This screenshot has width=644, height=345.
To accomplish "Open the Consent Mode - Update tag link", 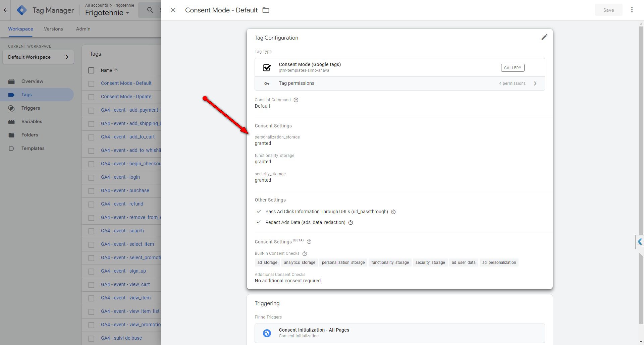I will pyautogui.click(x=126, y=97).
